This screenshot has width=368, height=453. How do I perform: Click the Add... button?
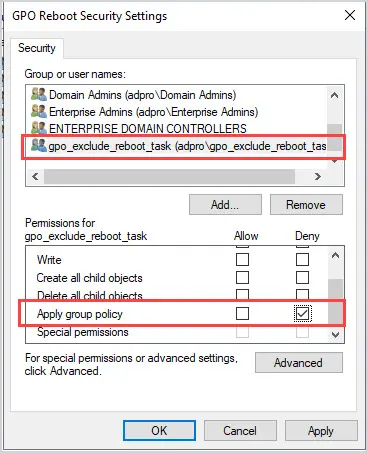coord(225,205)
